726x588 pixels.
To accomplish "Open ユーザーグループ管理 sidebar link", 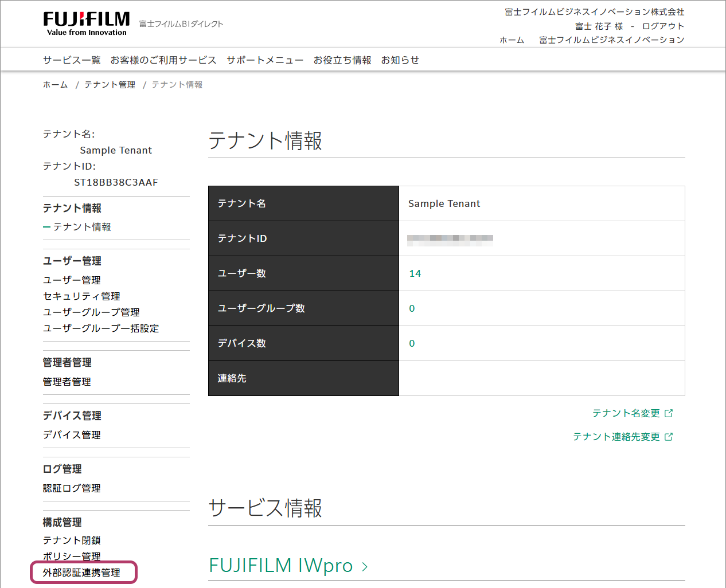I will (x=91, y=312).
